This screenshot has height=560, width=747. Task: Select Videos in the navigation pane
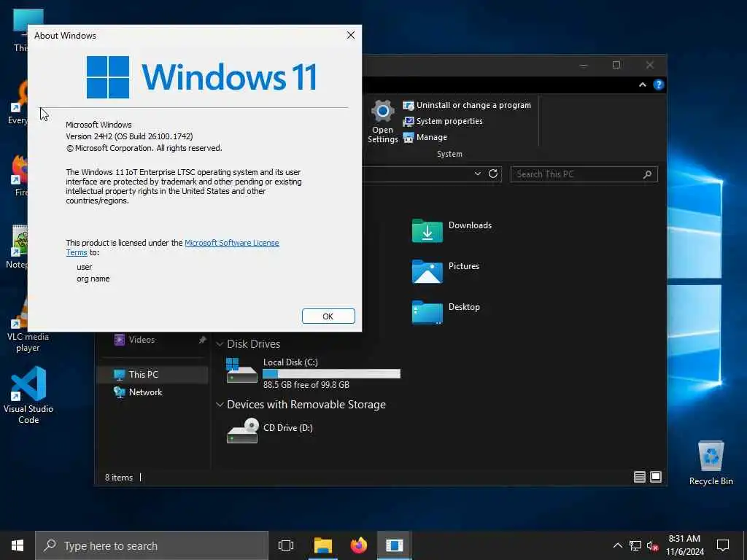pos(142,340)
